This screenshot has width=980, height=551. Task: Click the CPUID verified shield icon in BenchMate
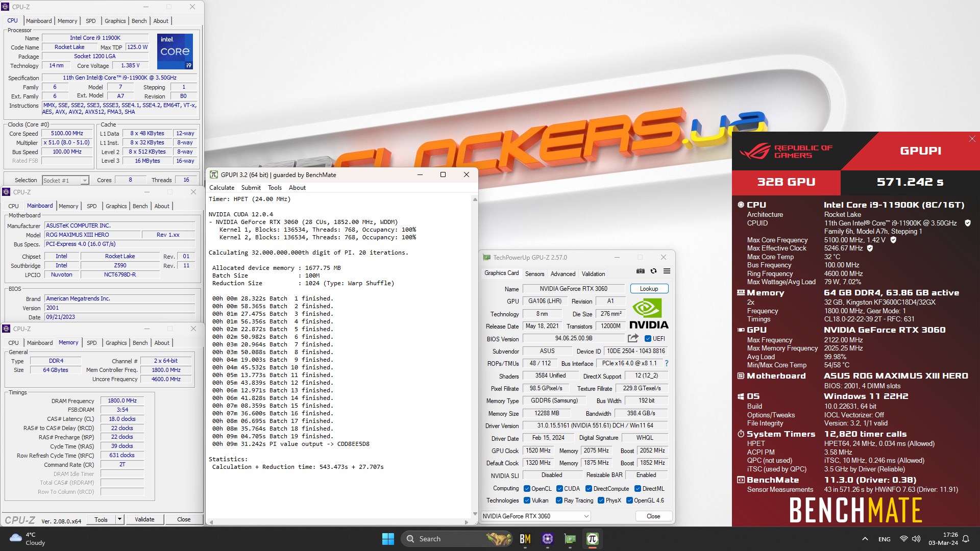pyautogui.click(x=967, y=223)
